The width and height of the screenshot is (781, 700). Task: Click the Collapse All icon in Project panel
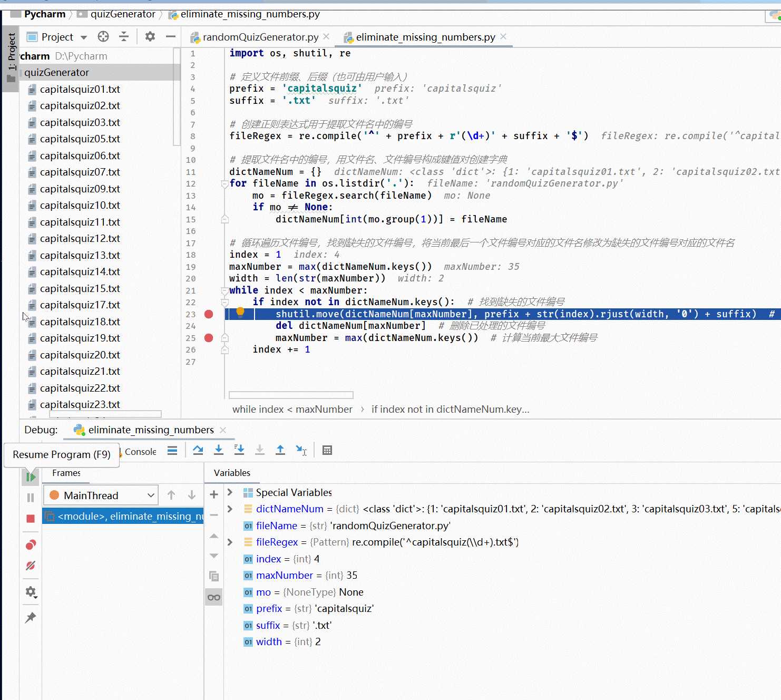(x=124, y=36)
